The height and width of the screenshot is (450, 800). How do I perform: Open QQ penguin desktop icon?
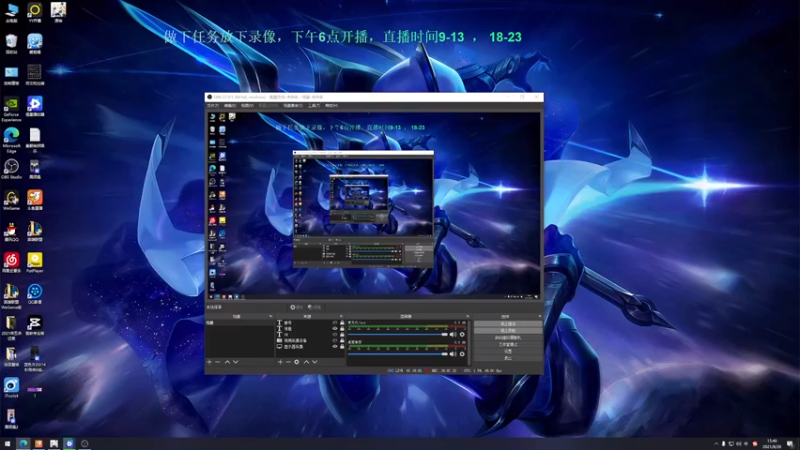11,231
